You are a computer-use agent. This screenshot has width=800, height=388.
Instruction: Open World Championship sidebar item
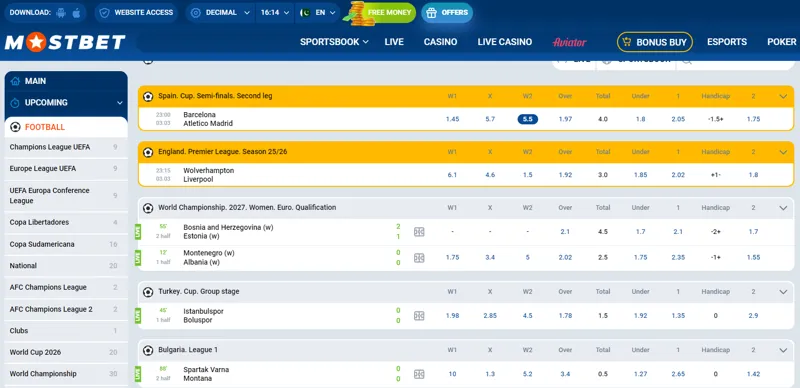coord(66,374)
